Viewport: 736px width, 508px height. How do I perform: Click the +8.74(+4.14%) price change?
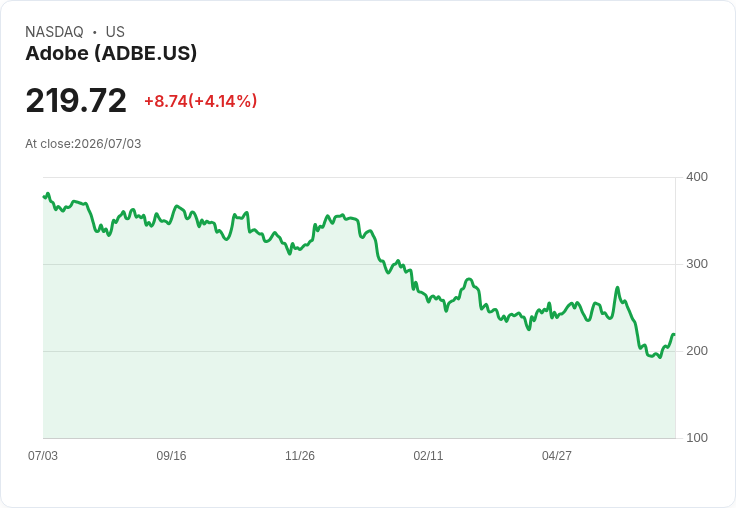pyautogui.click(x=200, y=101)
